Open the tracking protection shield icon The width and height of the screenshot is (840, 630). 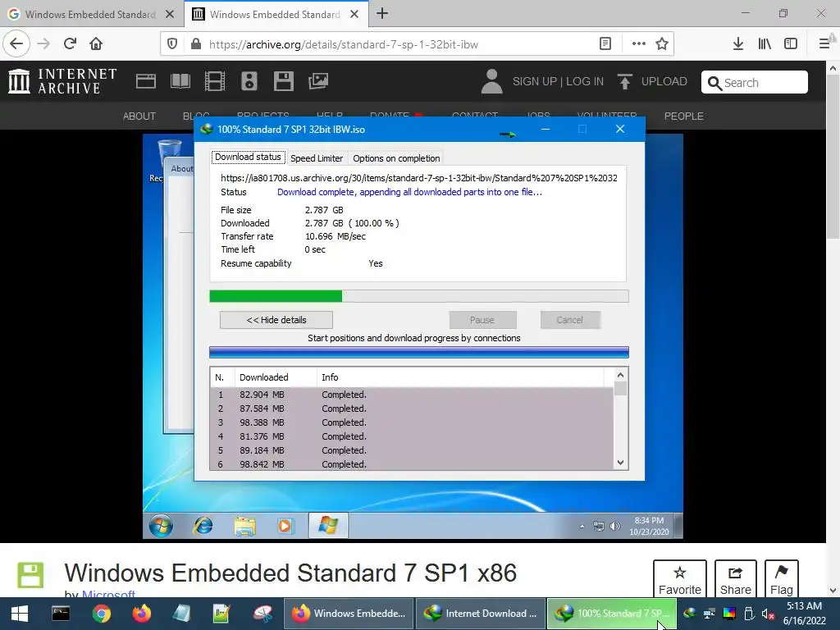(x=172, y=44)
